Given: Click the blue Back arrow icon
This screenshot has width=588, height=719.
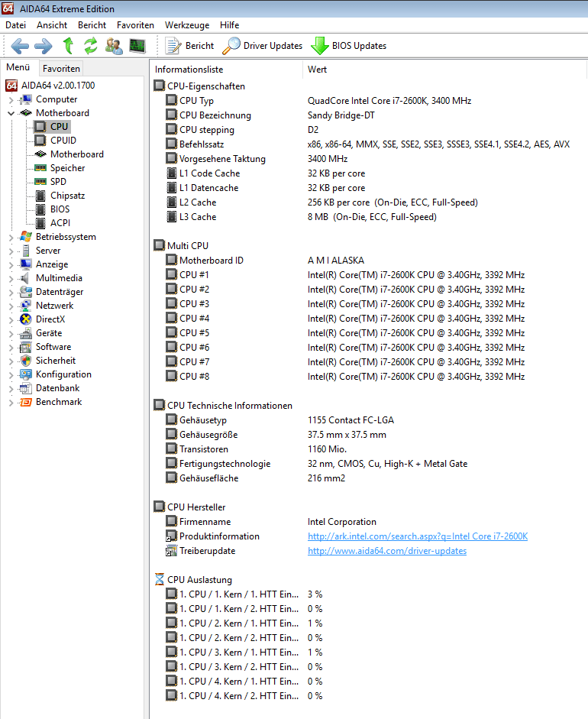Looking at the screenshot, I should (20, 46).
